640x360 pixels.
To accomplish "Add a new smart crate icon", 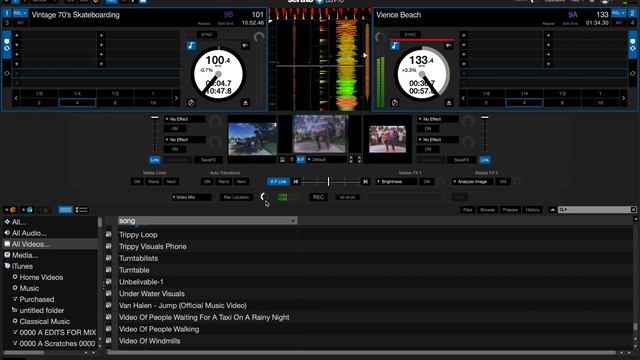I will coord(27,210).
